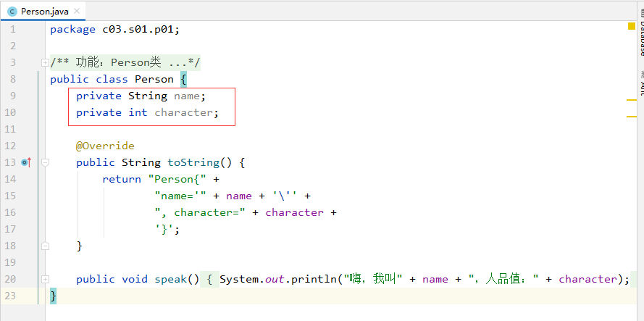The height and width of the screenshot is (321, 644).
Task: Collapse the toString method at line 13
Action: pos(45,163)
